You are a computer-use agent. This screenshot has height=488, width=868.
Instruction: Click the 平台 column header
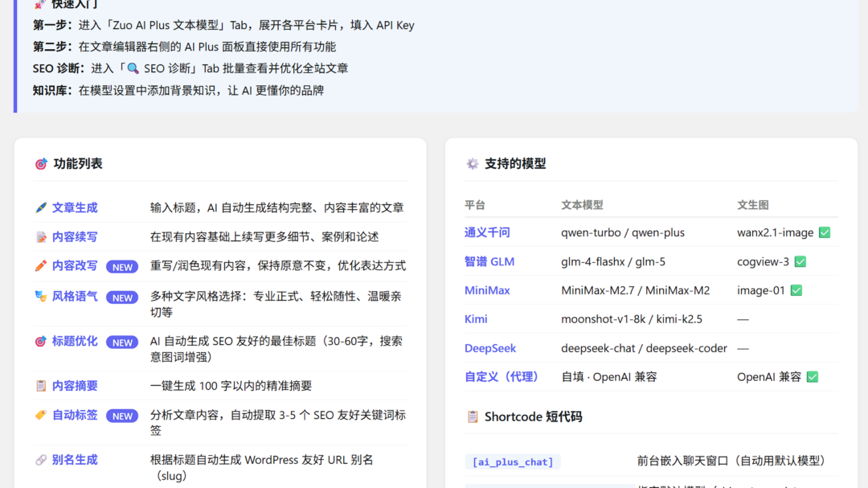pos(475,205)
